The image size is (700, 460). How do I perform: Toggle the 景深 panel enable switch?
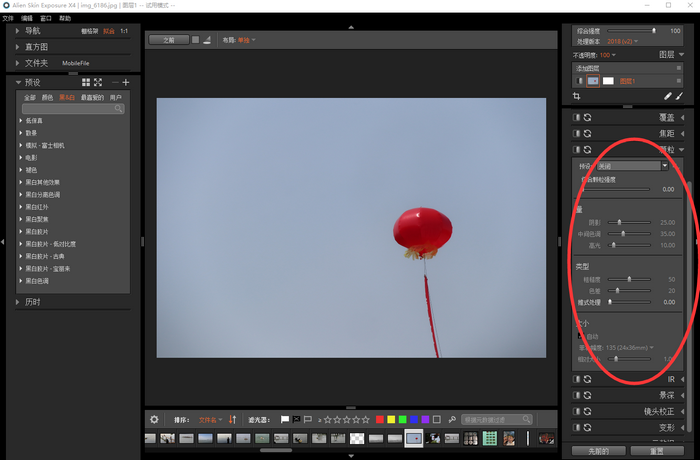click(576, 395)
